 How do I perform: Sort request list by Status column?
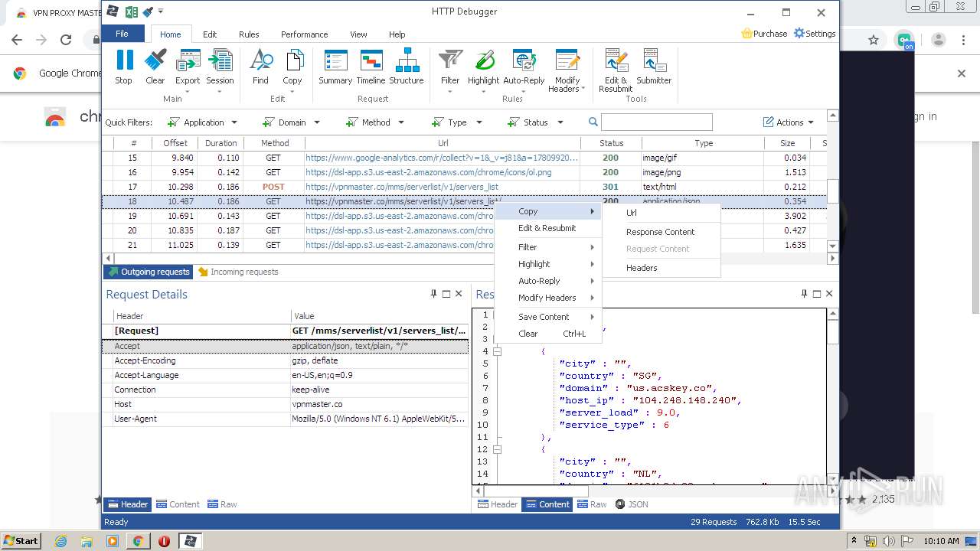click(611, 143)
